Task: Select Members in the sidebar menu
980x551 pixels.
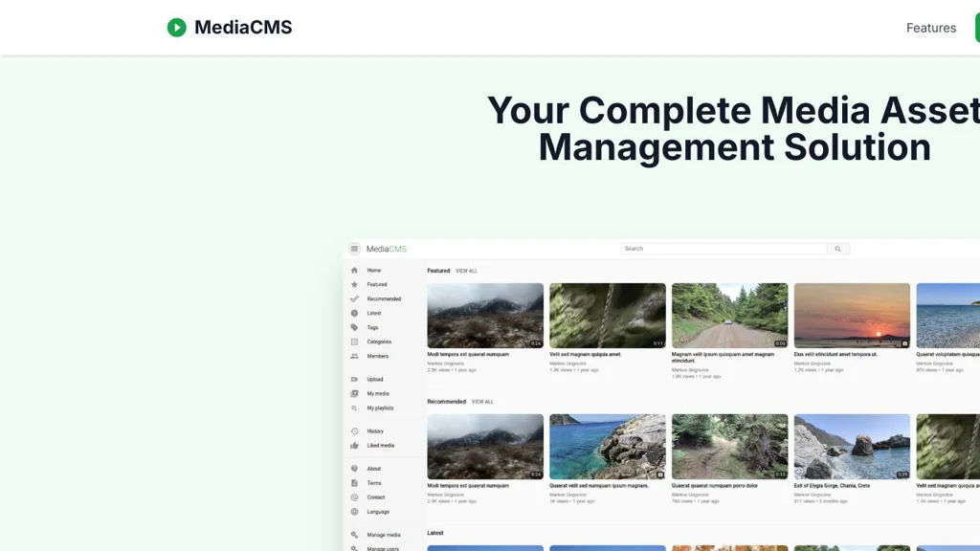Action: point(377,357)
